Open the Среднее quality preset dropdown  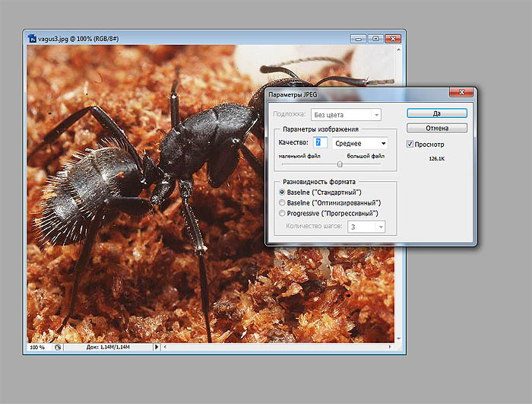click(361, 142)
